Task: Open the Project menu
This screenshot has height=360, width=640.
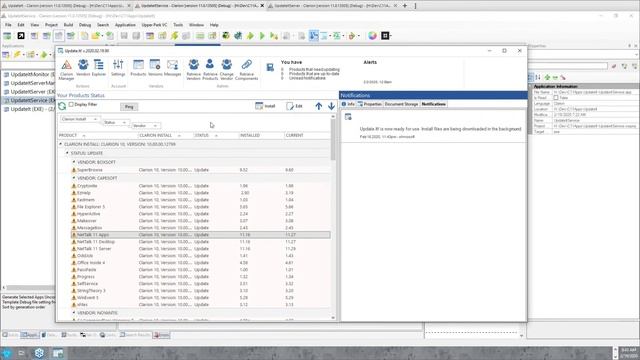Action: (51, 25)
